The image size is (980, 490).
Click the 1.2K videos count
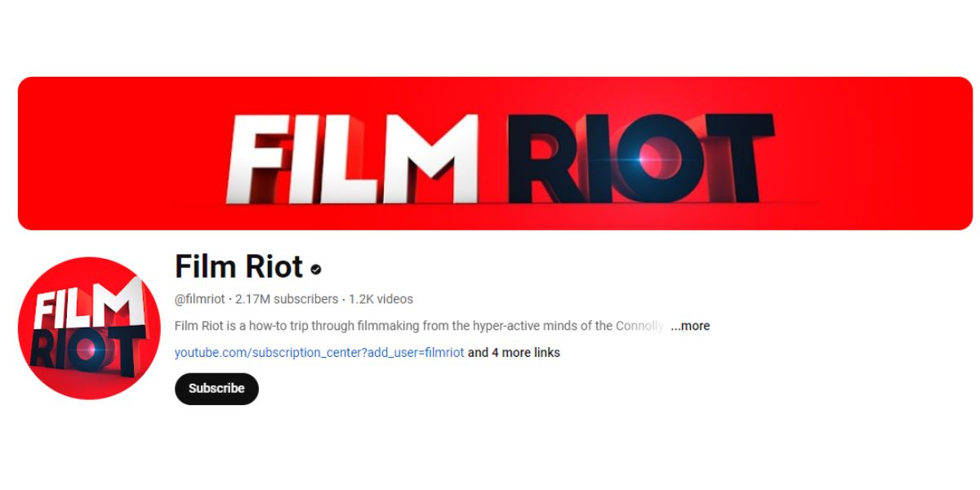click(381, 299)
